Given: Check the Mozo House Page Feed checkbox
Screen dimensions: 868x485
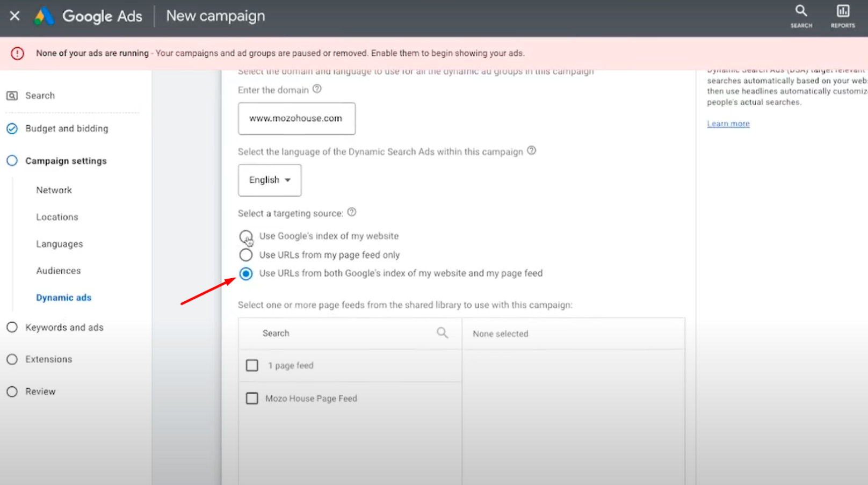Looking at the screenshot, I should tap(252, 398).
